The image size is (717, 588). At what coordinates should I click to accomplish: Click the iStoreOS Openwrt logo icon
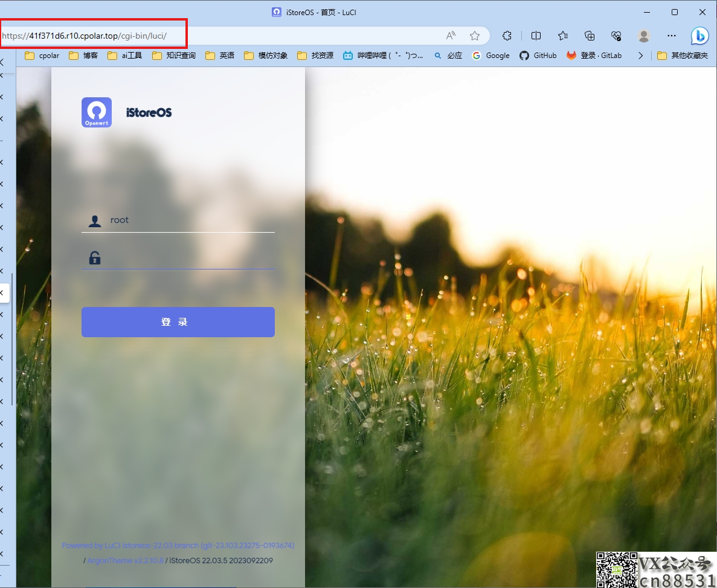point(97,112)
